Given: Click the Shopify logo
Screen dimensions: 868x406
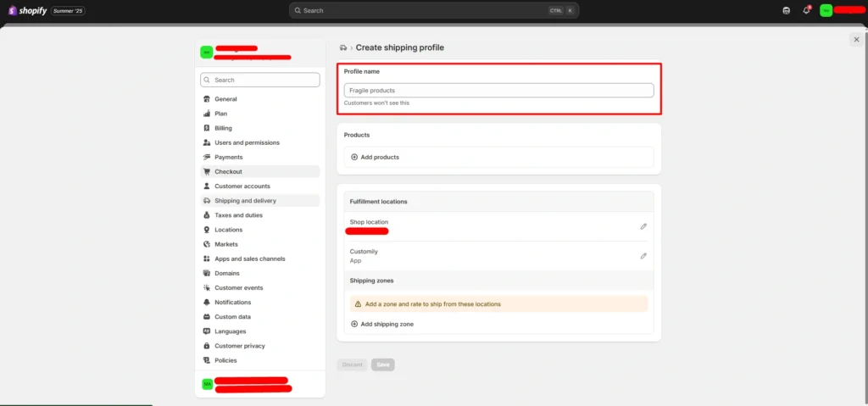Looking at the screenshot, I should click(x=28, y=10).
